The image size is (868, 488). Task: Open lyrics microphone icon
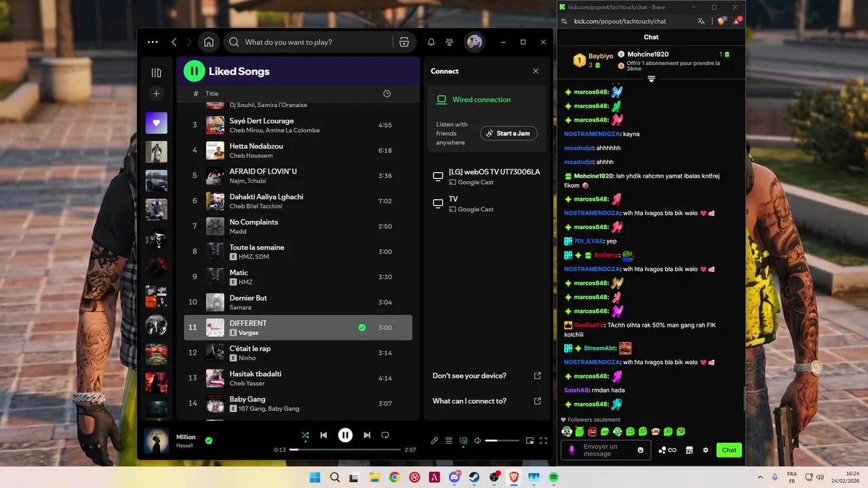[435, 441]
